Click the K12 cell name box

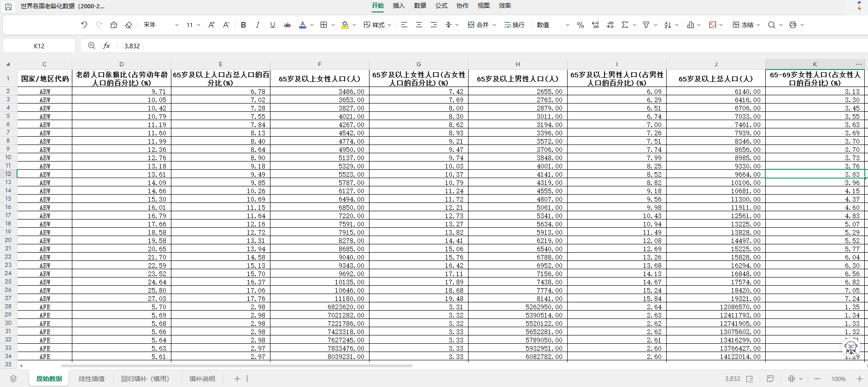point(39,46)
